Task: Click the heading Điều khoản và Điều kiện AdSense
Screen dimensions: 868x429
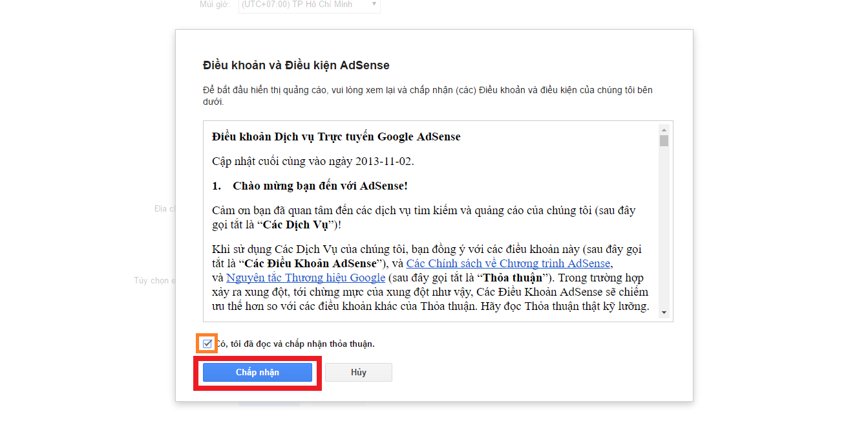Action: 296,65
